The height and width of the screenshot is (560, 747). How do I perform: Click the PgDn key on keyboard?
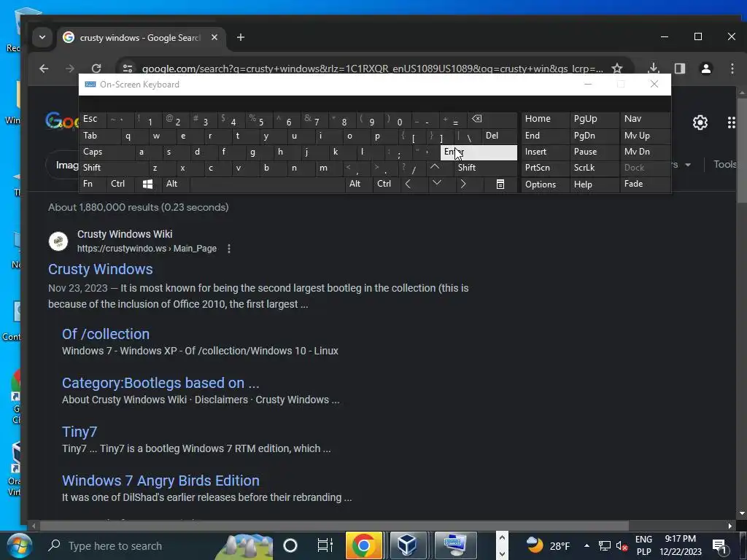(594, 136)
